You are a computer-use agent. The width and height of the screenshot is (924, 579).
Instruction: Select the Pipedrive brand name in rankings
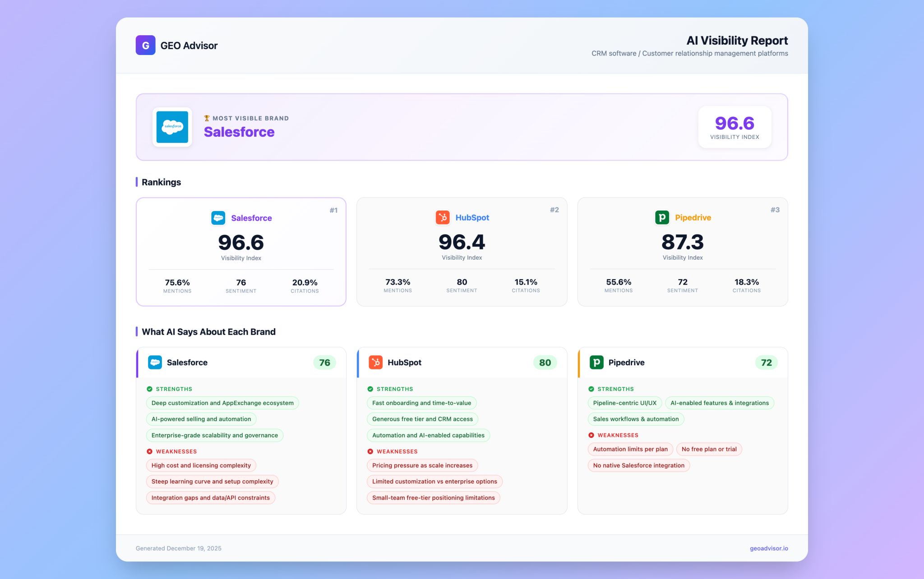click(x=693, y=217)
